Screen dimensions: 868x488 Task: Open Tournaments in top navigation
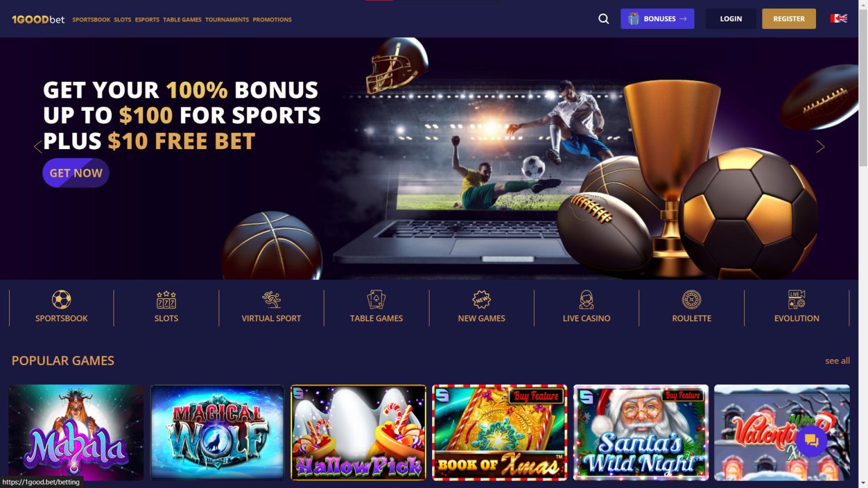(227, 19)
